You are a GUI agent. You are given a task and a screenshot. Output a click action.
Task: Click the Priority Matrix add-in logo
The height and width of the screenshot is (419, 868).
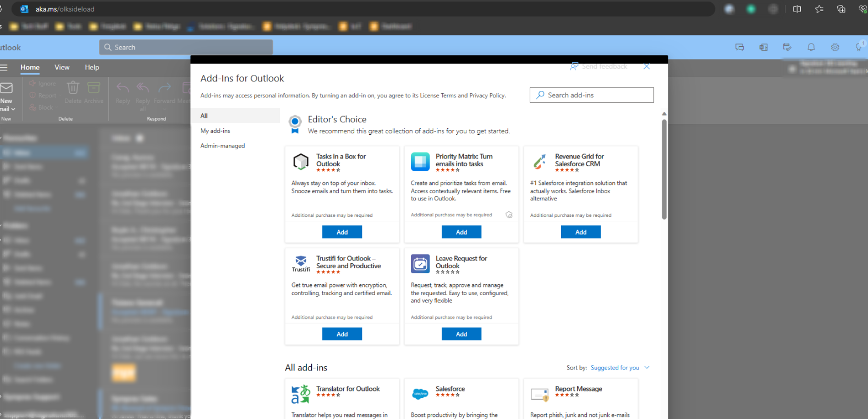[420, 162]
